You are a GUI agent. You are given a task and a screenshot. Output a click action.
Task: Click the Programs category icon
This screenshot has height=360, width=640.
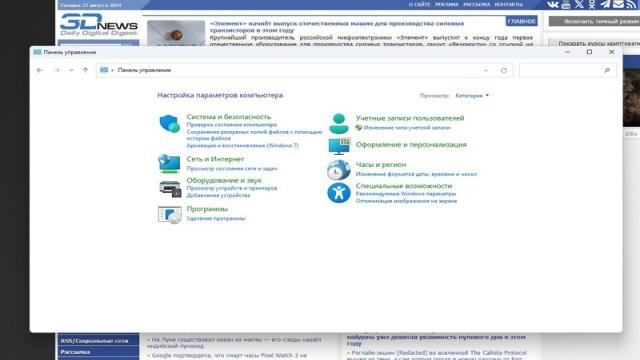coord(170,215)
